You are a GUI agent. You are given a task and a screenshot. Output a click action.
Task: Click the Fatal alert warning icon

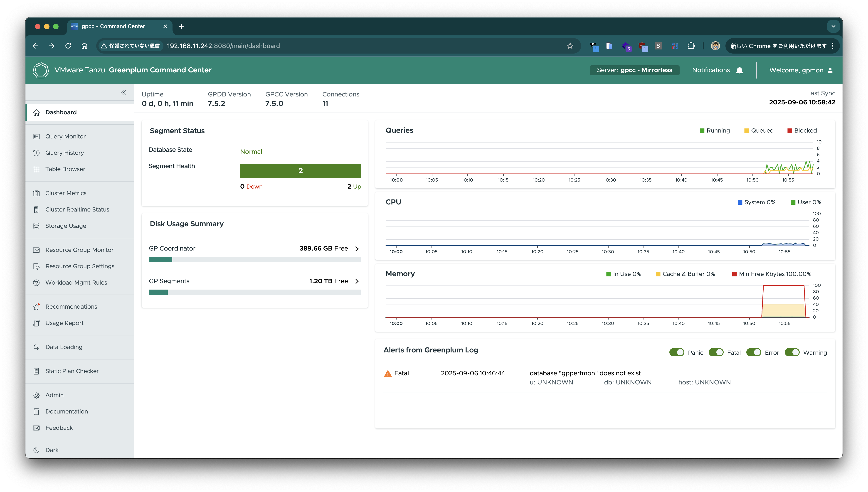[x=388, y=373]
